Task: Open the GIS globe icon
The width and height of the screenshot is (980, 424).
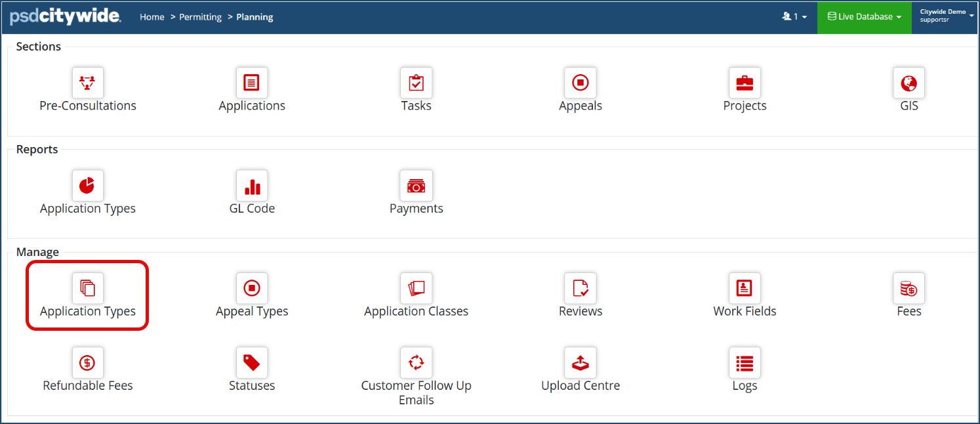Action: click(x=909, y=83)
